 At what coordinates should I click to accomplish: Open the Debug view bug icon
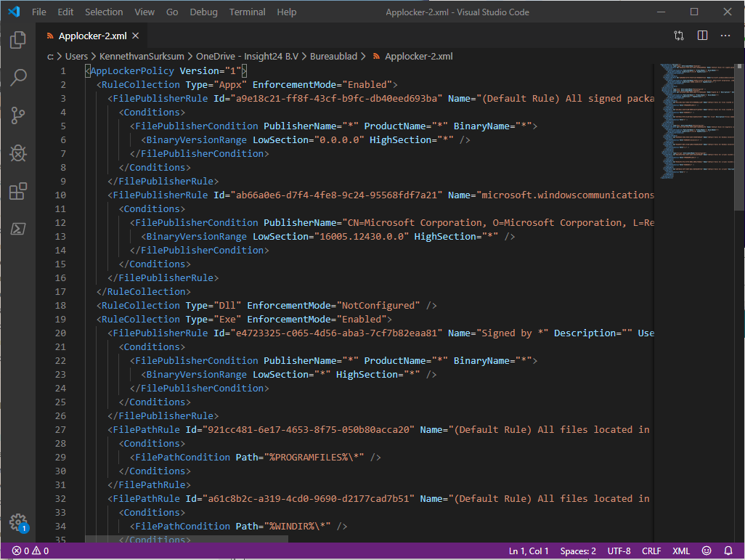[x=18, y=153]
